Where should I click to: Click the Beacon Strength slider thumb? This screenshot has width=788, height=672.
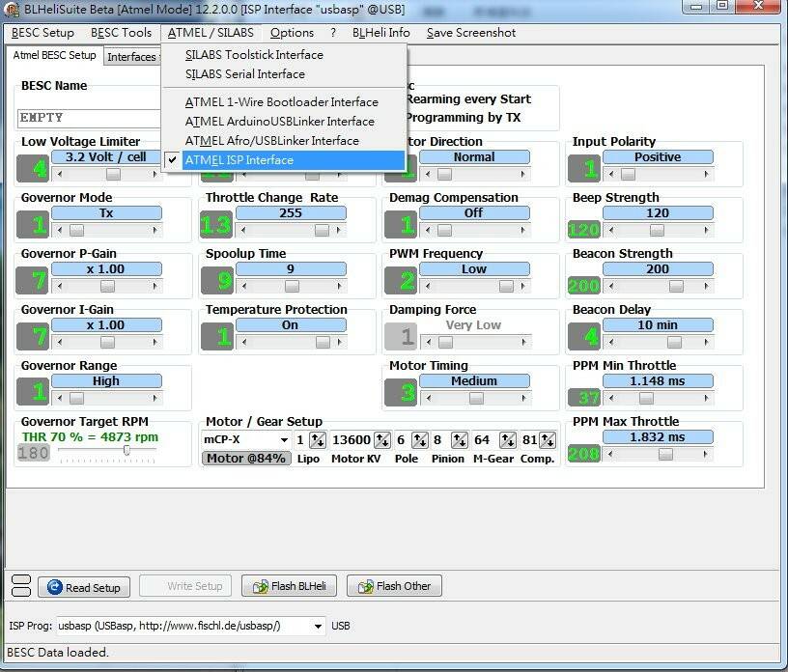676,287
